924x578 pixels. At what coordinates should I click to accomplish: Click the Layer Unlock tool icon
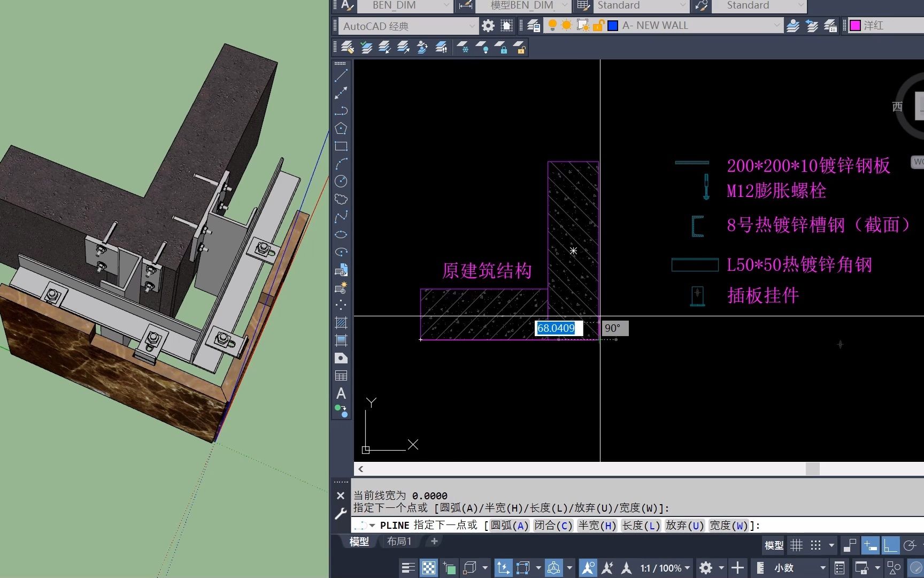coord(519,48)
